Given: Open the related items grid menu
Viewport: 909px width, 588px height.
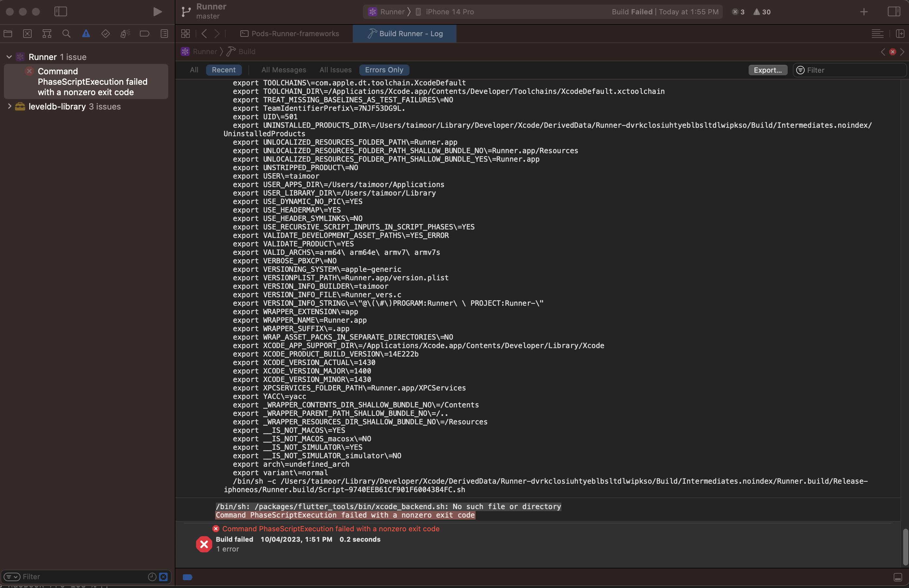Looking at the screenshot, I should tap(186, 34).
